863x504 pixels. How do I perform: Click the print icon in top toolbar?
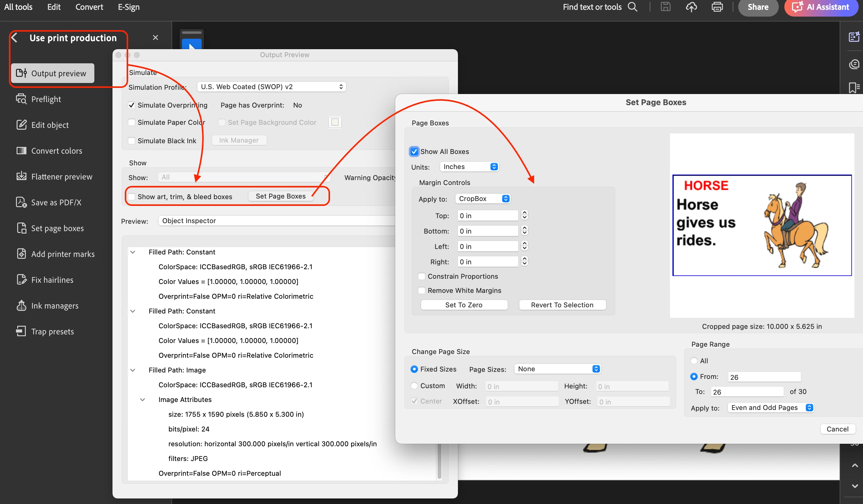[x=717, y=7]
